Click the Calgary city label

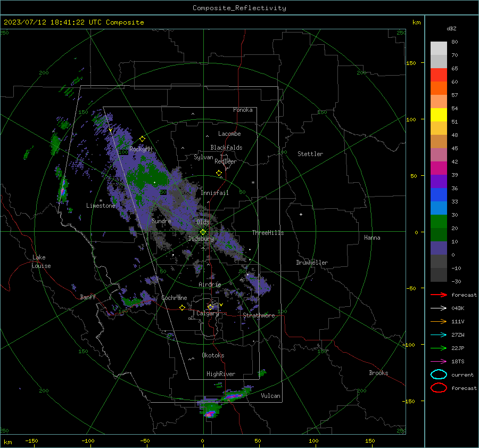click(x=208, y=313)
